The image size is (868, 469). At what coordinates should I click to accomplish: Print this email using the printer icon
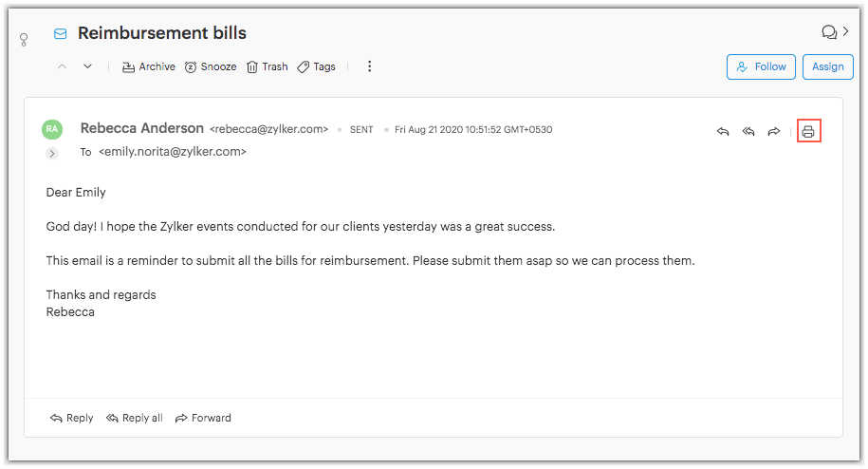(x=808, y=131)
